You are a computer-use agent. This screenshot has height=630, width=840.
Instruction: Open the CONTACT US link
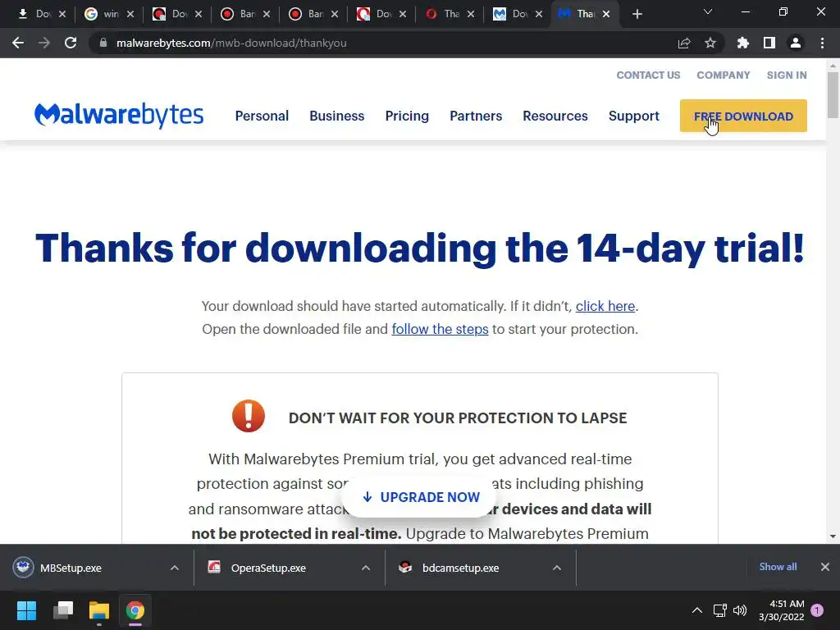tap(648, 75)
